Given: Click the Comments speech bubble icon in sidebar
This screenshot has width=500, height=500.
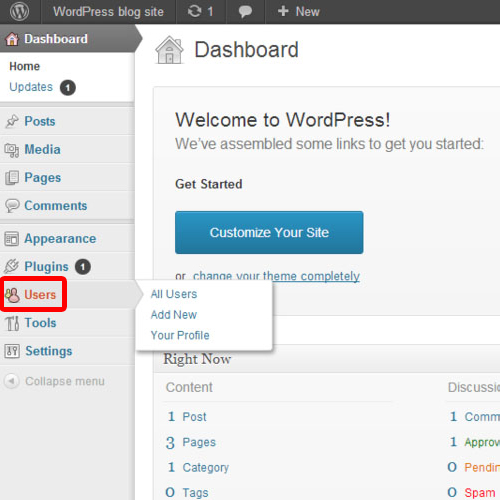Looking at the screenshot, I should pyautogui.click(x=12, y=206).
